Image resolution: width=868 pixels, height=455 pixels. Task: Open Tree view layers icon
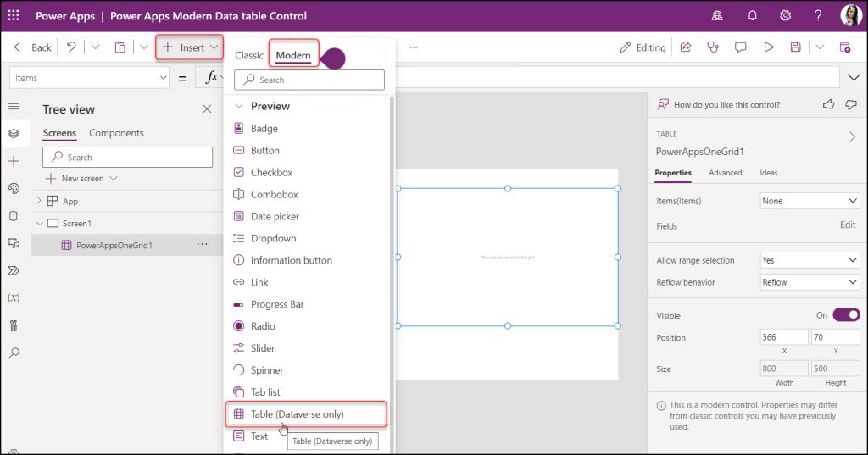point(14,133)
